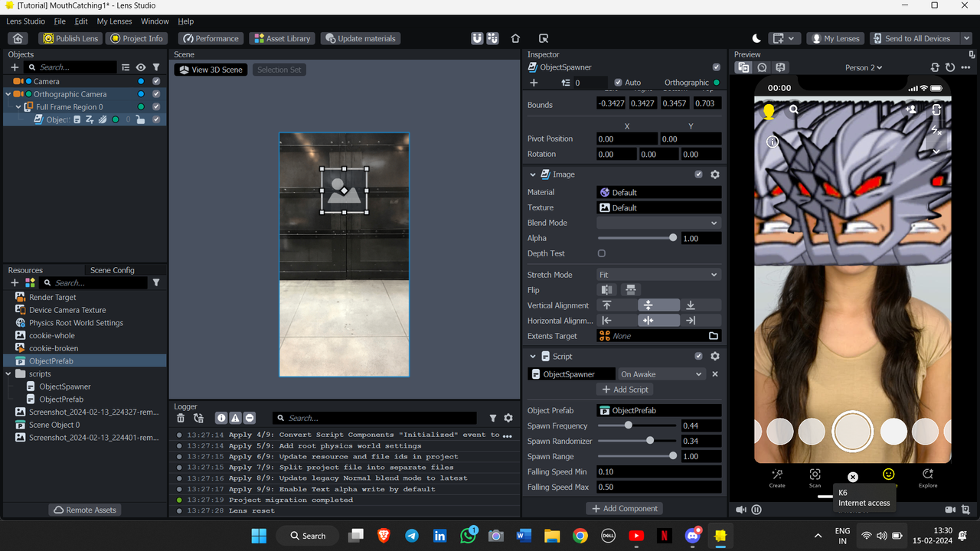
Task: Browse Extents Target folder icon
Action: point(714,336)
